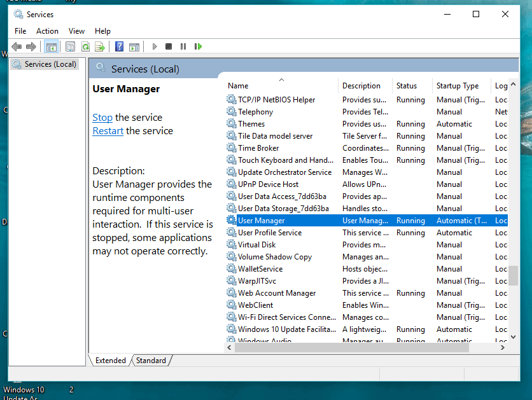Switch to the Extended tab
Image resolution: width=532 pixels, height=400 pixels.
coord(110,361)
